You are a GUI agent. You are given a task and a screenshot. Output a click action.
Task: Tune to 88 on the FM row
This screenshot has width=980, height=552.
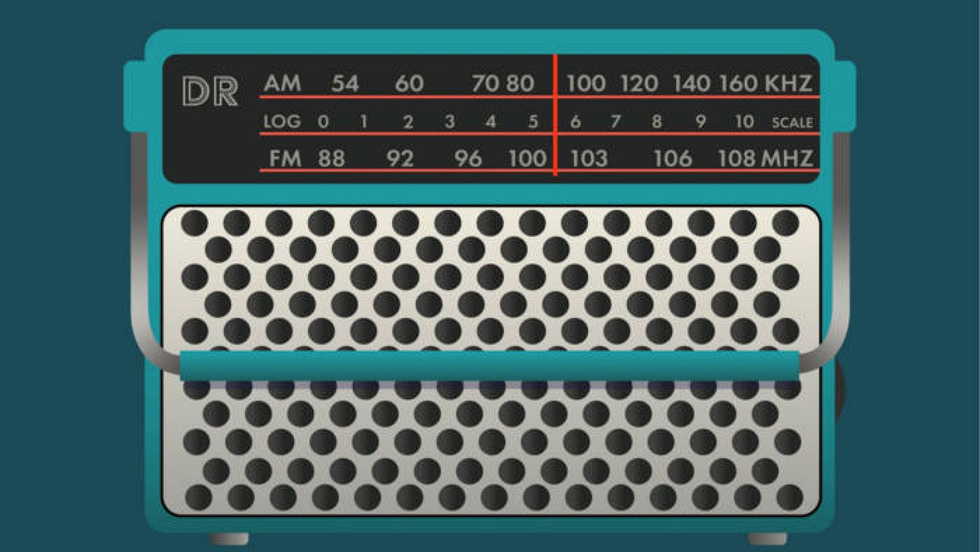331,159
